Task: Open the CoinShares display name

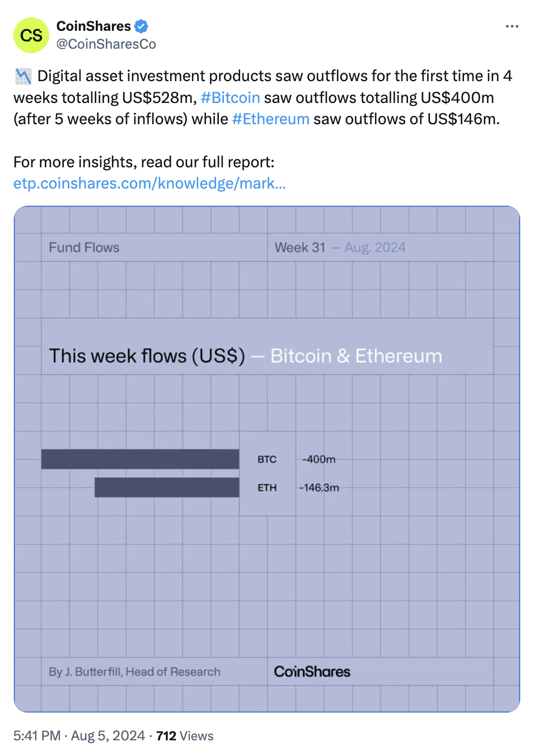Action: pyautogui.click(x=93, y=26)
